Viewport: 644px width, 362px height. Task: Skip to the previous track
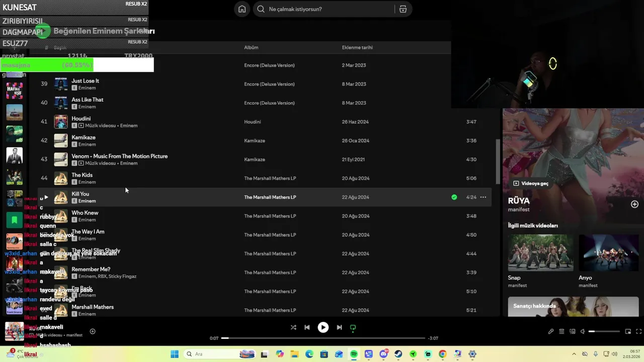click(x=307, y=327)
